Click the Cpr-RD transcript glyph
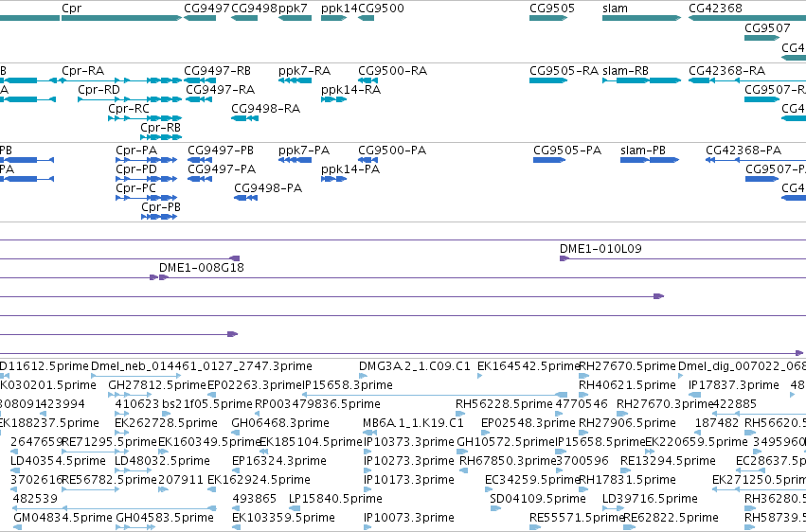This screenshot has height=532, width=806. 130,99
